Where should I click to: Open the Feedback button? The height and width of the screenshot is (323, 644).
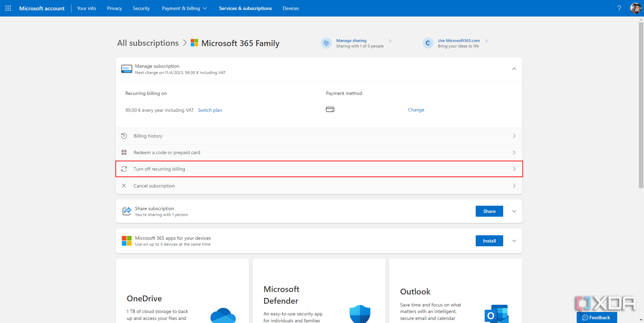(x=597, y=317)
